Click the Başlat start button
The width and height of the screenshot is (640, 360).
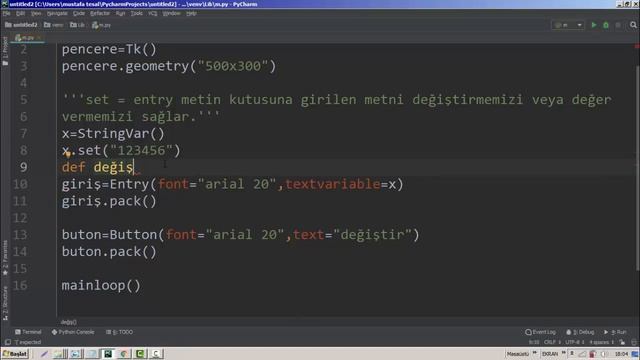(15, 354)
